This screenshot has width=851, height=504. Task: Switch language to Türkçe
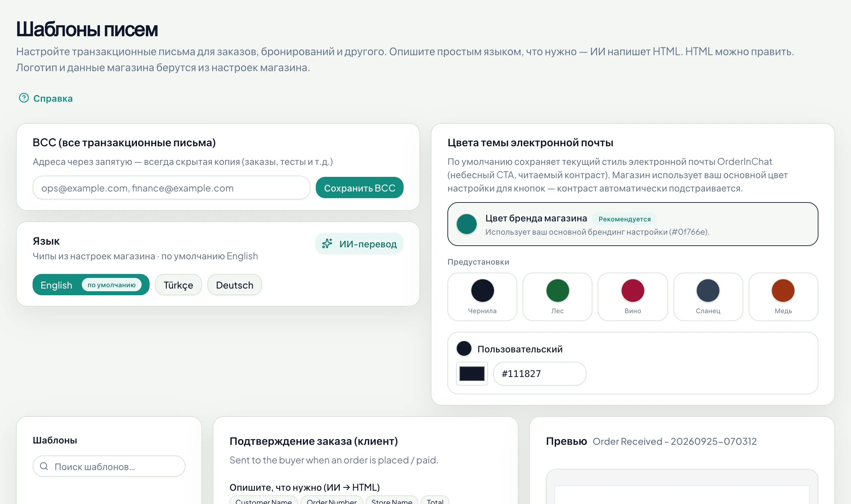click(178, 285)
